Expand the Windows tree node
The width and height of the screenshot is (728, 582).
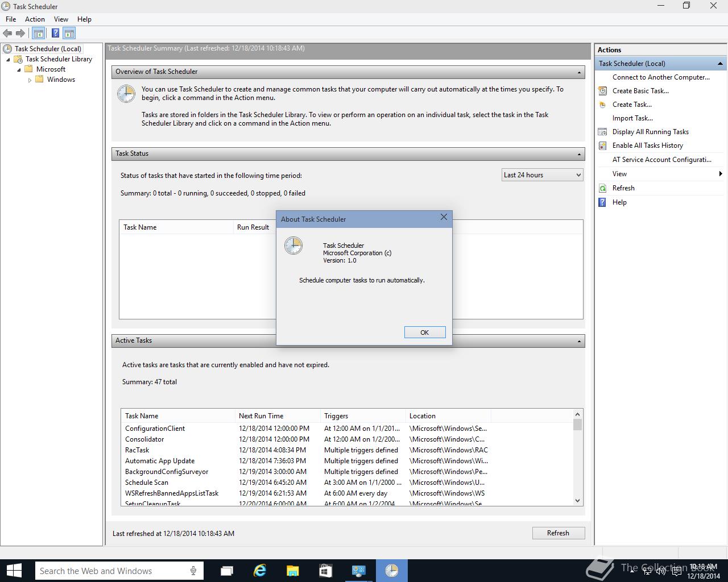(30, 80)
